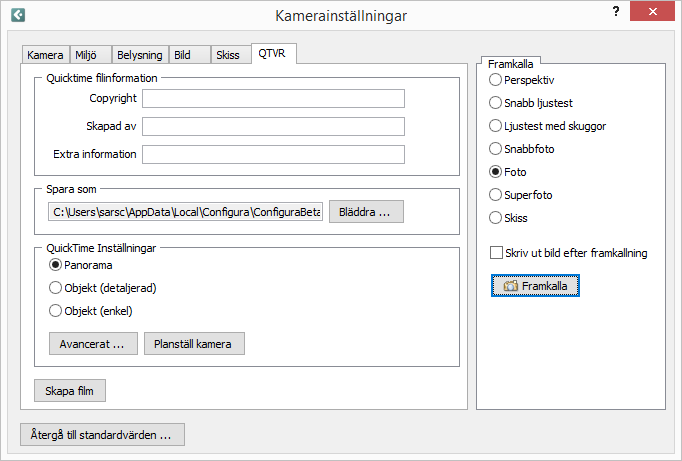This screenshot has width=682, height=461.
Task: Click Återgå till standardvärden button
Action: 102,435
